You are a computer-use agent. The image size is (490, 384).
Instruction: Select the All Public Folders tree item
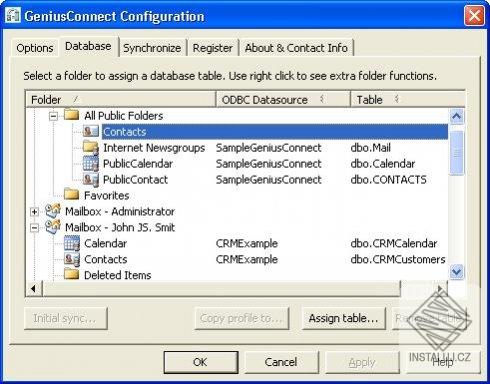[124, 116]
